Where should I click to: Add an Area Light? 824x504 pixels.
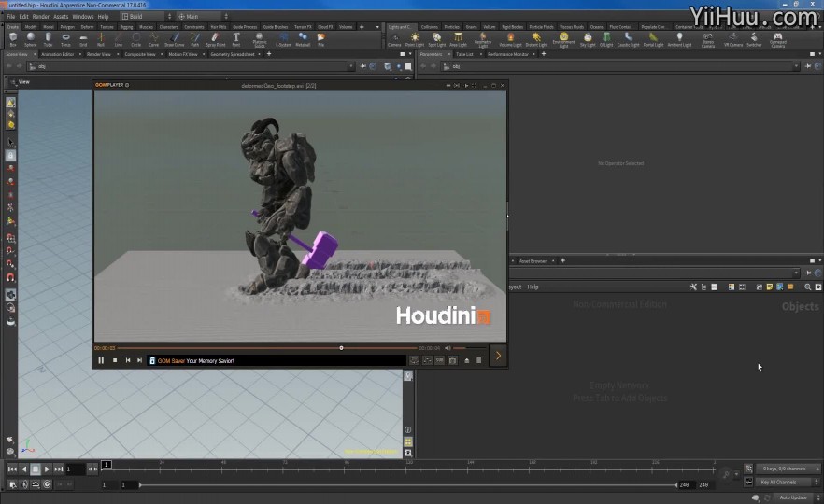458,40
